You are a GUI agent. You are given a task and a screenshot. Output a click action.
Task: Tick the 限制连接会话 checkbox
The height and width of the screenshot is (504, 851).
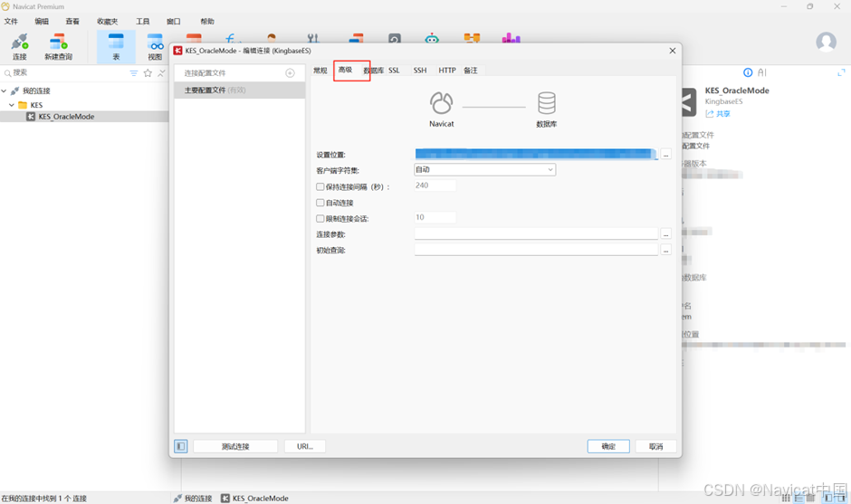[320, 218]
